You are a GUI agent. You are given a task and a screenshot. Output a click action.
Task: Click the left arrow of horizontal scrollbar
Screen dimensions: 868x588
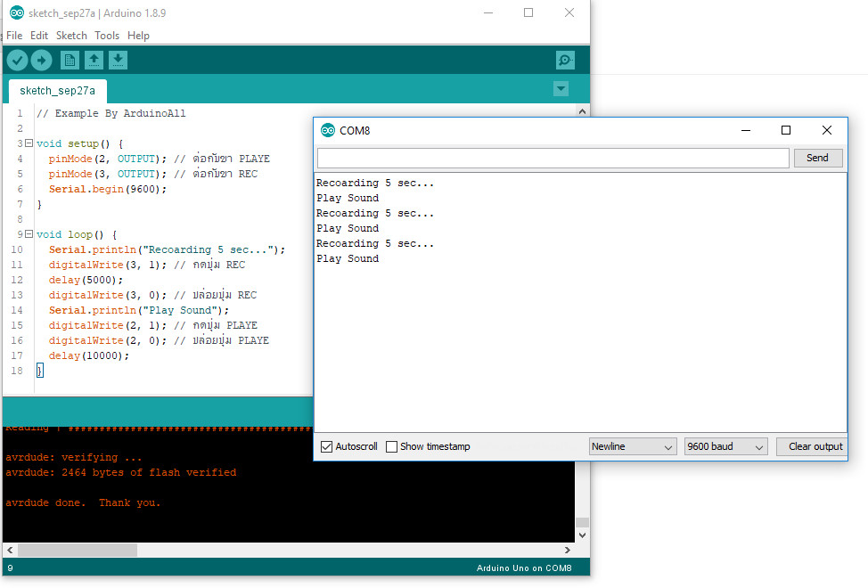click(x=10, y=551)
